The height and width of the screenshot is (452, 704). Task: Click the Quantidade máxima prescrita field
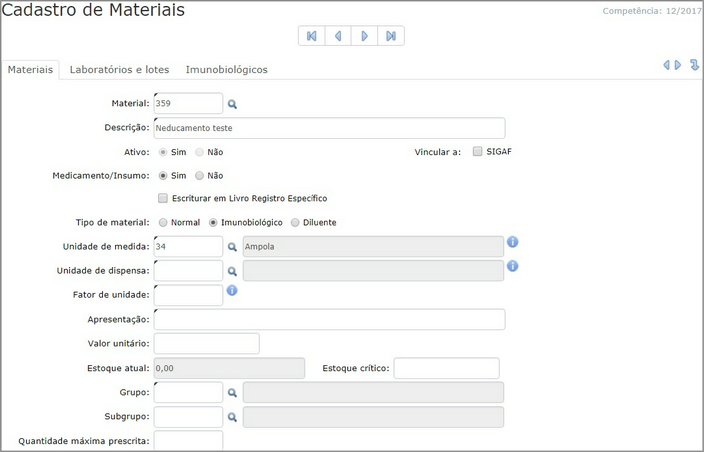pos(188,440)
